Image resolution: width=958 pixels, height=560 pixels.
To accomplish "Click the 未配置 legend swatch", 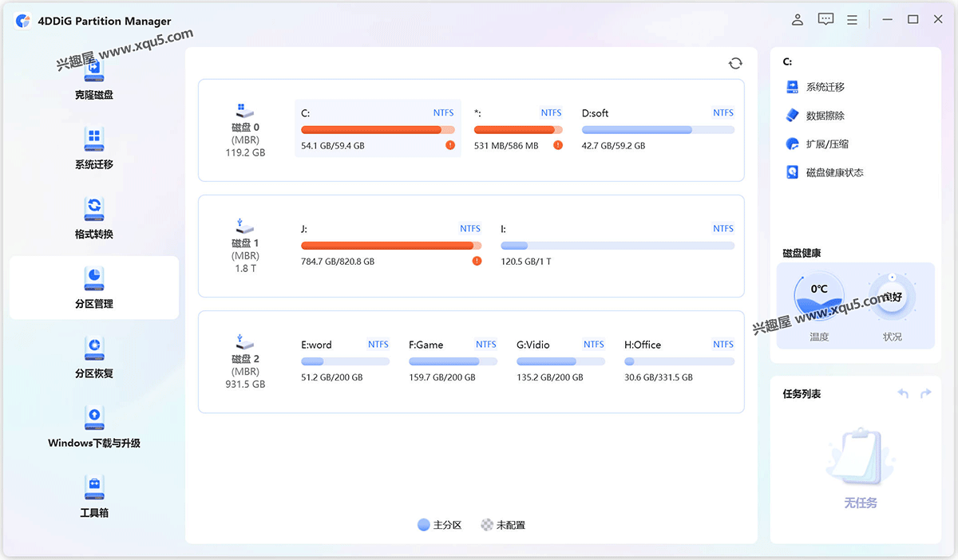I will coord(487,525).
